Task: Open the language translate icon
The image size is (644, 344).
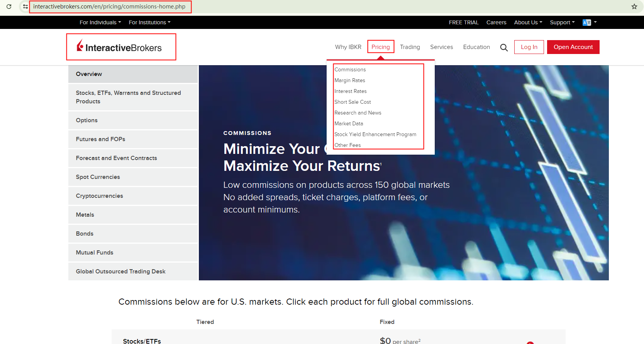Action: pyautogui.click(x=587, y=22)
